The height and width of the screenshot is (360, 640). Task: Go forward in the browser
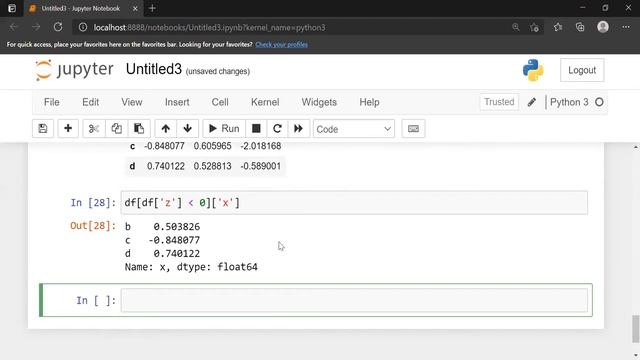tap(36, 27)
